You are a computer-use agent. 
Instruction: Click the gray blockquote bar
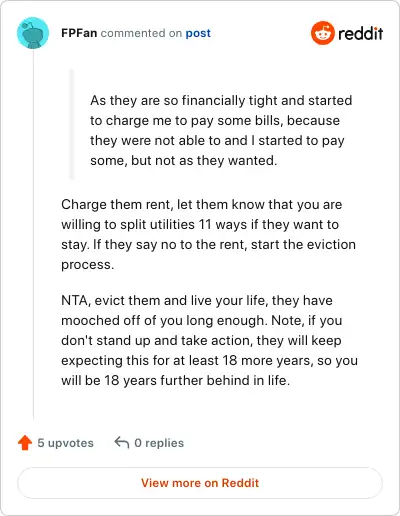pos(71,124)
